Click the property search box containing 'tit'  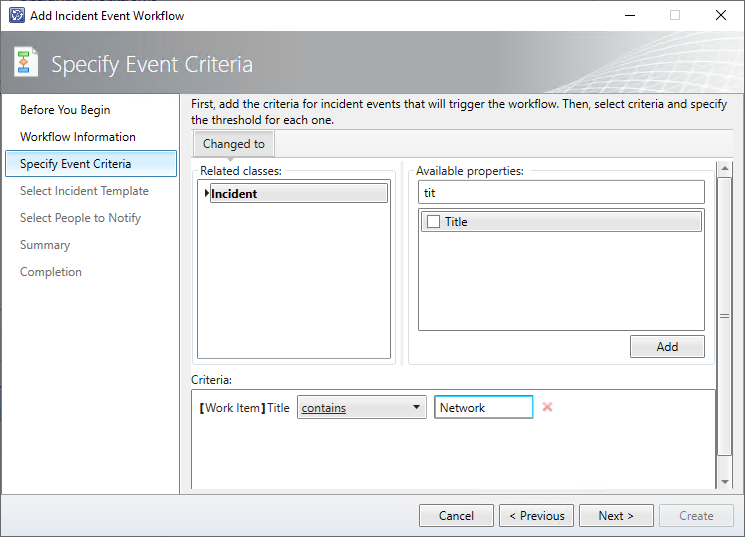pyautogui.click(x=560, y=192)
